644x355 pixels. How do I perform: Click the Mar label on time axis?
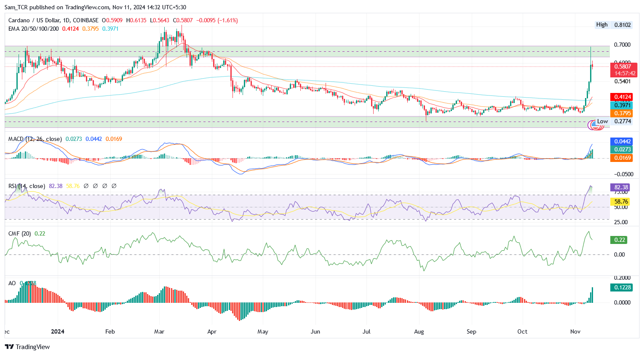click(x=159, y=331)
